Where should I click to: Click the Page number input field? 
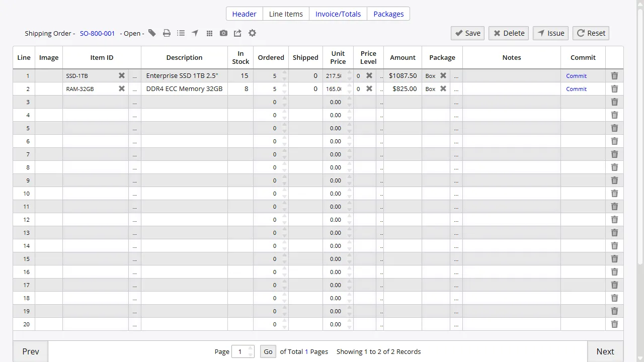click(240, 351)
